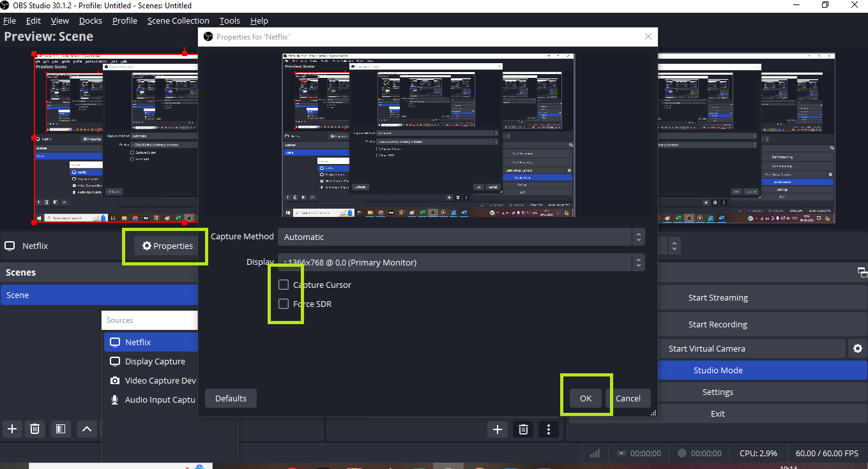This screenshot has width=868, height=469.
Task: Click the microphone icon of Audio Input Capture
Action: point(115,399)
